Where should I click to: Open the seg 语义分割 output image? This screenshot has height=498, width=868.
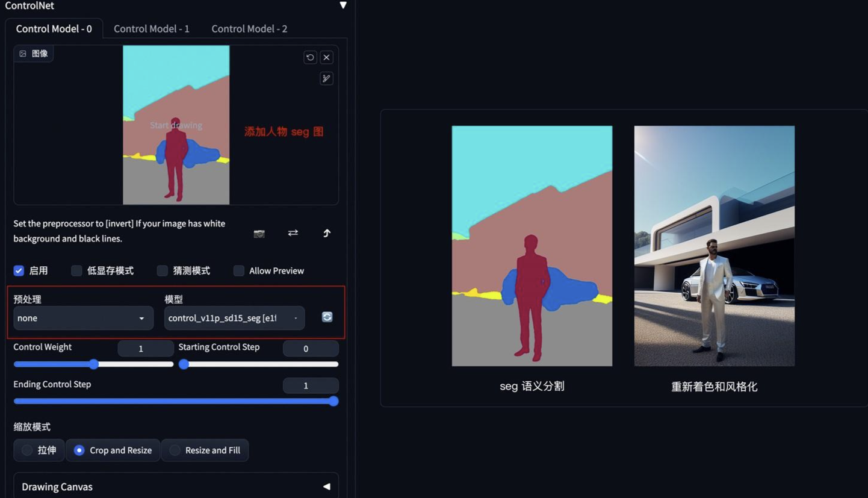coord(532,246)
